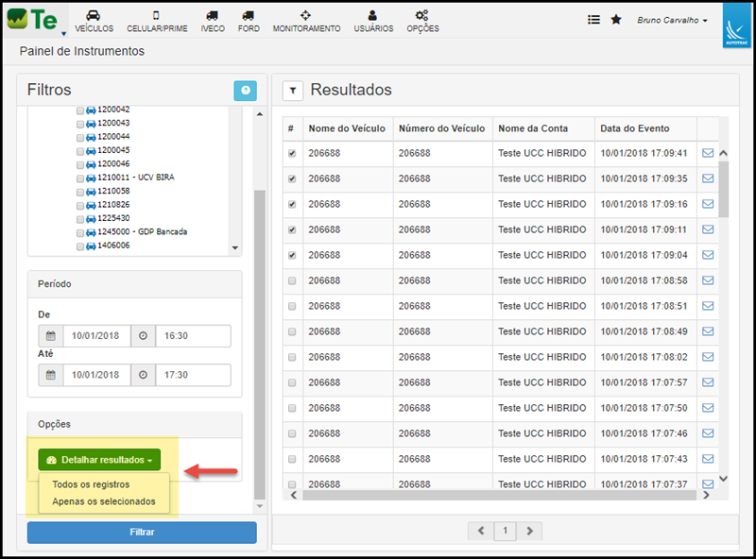Open message envelope for event 17:09:41
The height and width of the screenshot is (559, 756).
coord(707,153)
